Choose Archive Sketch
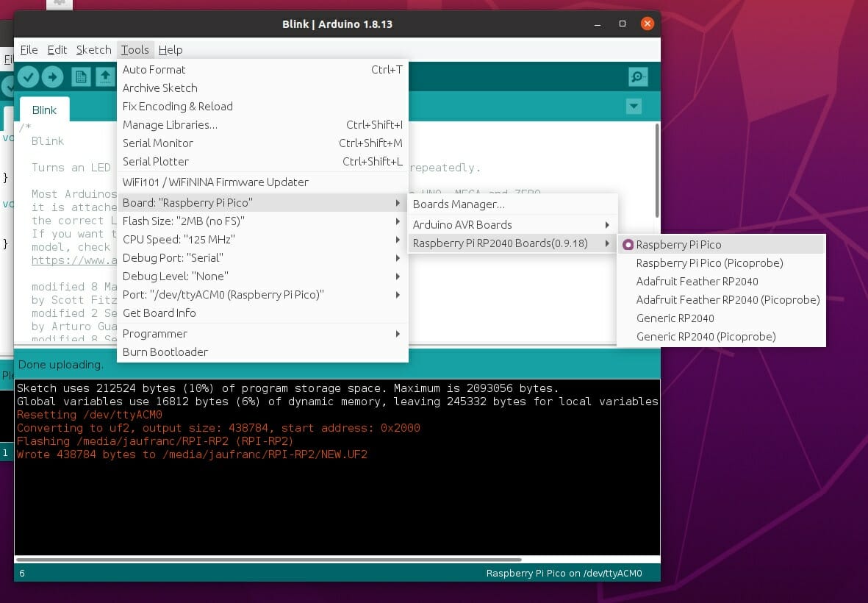The height and width of the screenshot is (603, 868). 262,88
